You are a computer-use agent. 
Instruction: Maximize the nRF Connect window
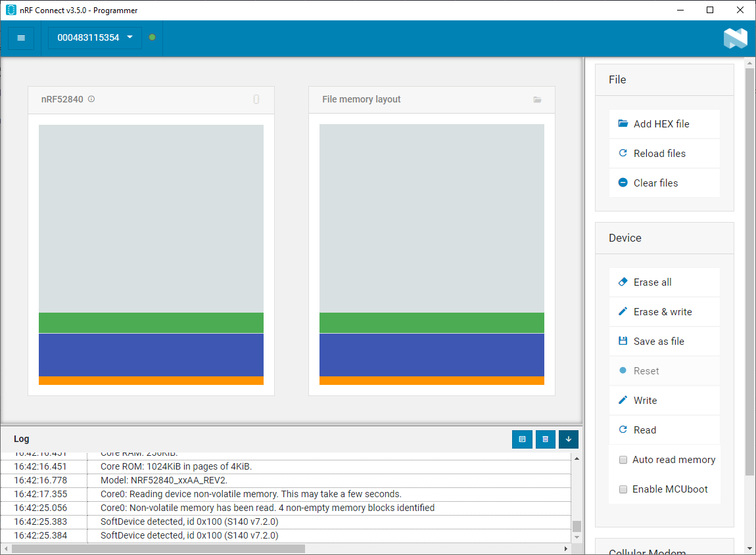coord(710,10)
